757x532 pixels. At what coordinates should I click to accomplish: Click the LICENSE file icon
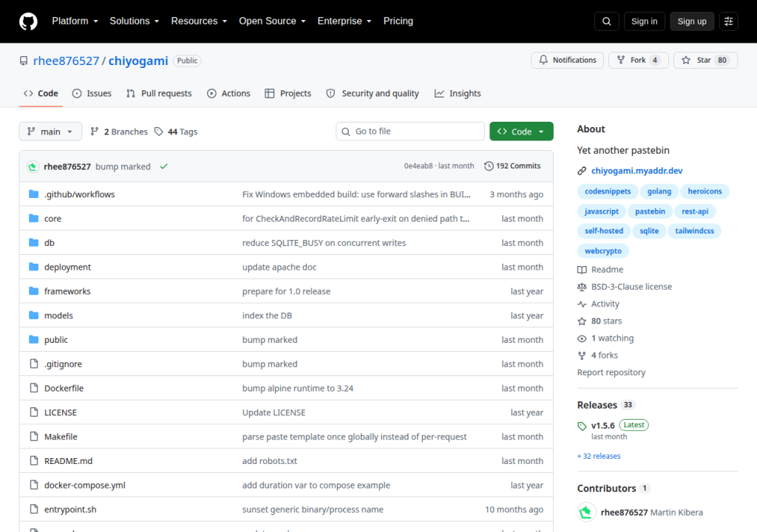point(34,412)
